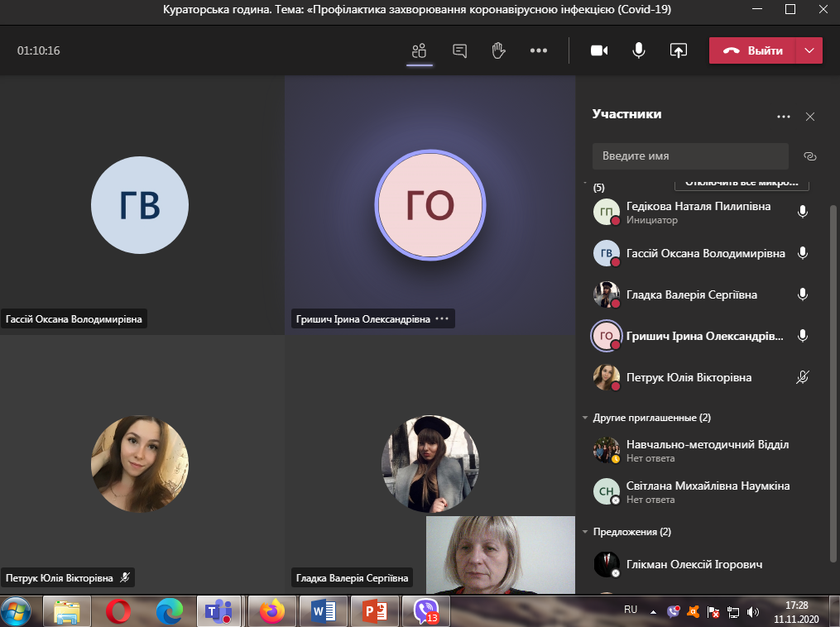Viewport: 840px width, 627px height.
Task: Select Глікман Олексій Ігорович in suggestions
Action: point(694,564)
